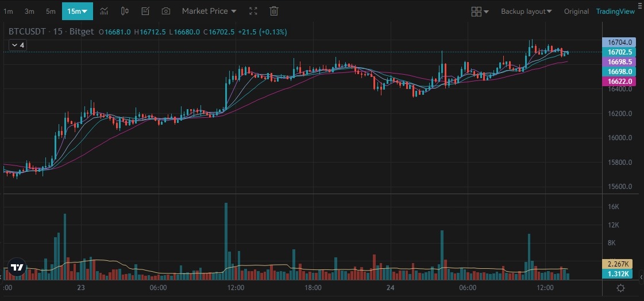Click the 23 date label on time axis
The image size is (644, 301).
pyautogui.click(x=80, y=288)
